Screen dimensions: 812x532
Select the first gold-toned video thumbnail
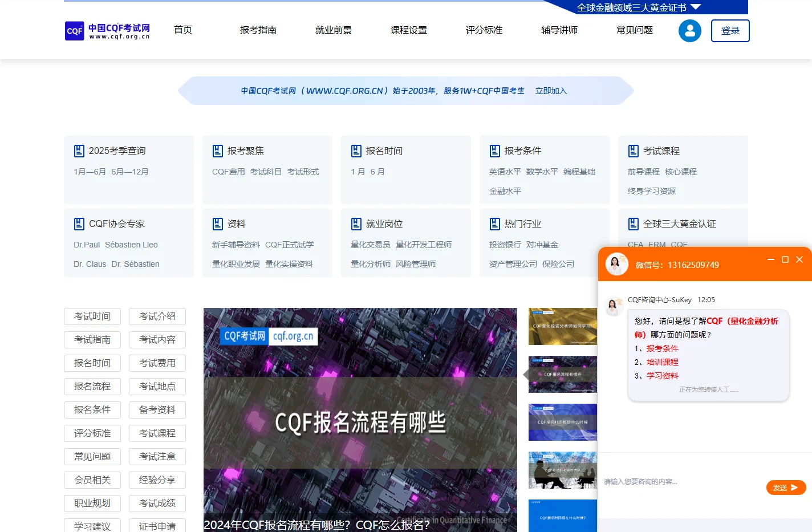pyautogui.click(x=563, y=326)
